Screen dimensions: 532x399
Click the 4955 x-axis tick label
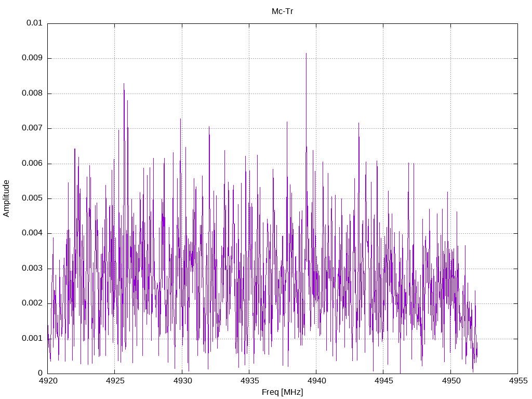coord(518,381)
